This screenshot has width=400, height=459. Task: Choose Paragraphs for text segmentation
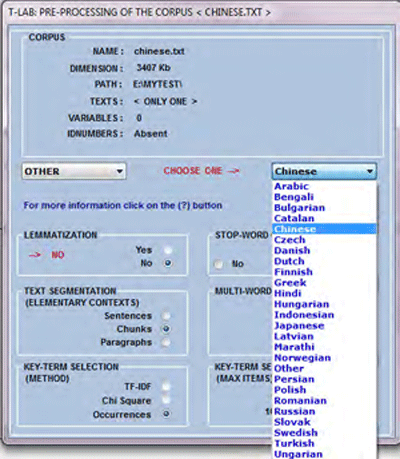(166, 342)
